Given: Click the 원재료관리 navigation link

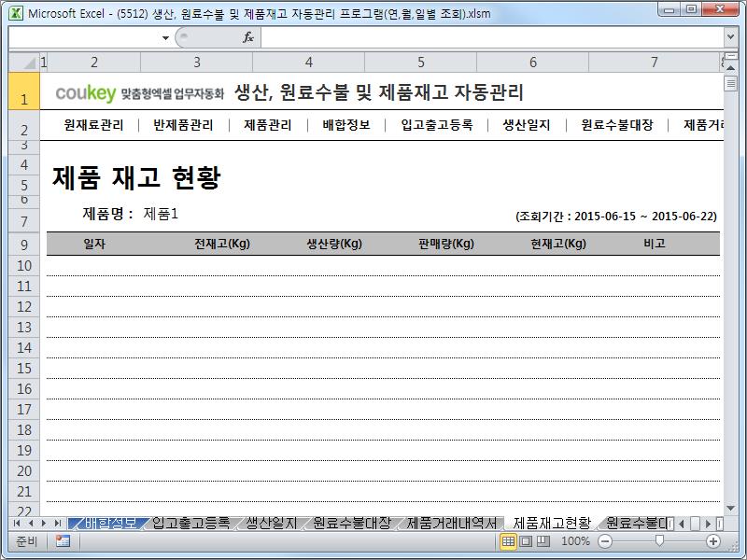Looking at the screenshot, I should click(94, 125).
